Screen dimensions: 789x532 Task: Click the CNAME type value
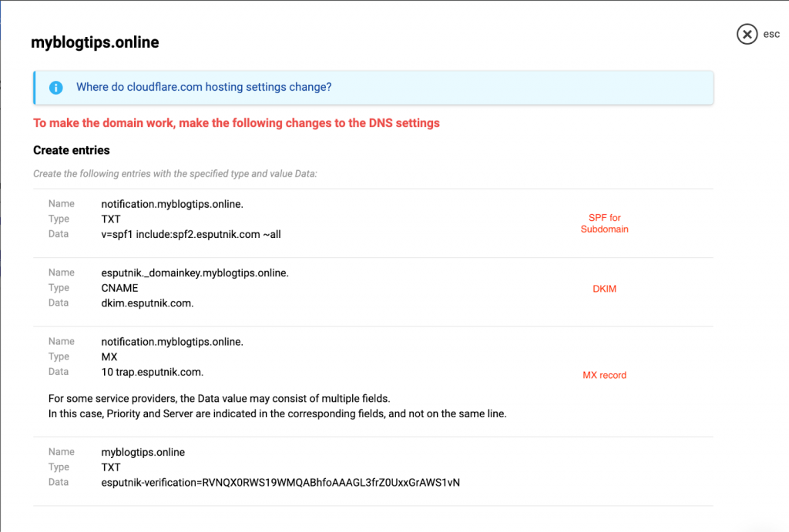119,288
